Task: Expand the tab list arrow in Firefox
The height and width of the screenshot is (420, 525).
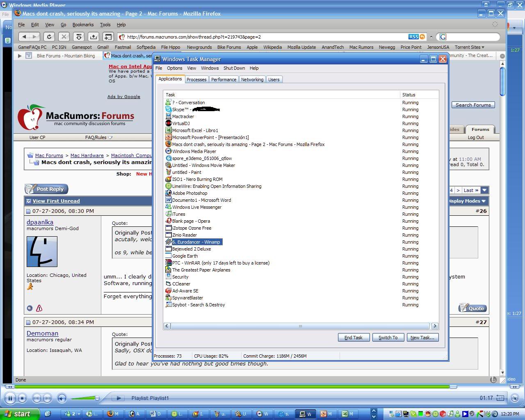Action: [x=20, y=56]
